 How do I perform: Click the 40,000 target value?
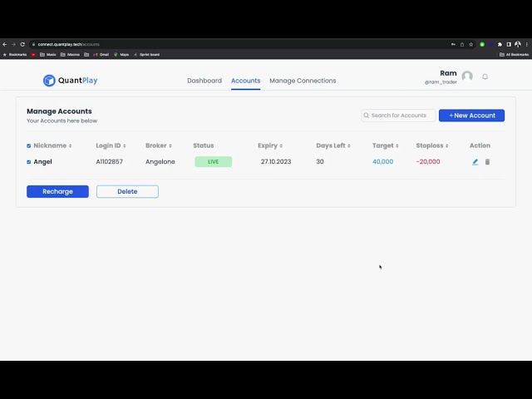click(382, 162)
